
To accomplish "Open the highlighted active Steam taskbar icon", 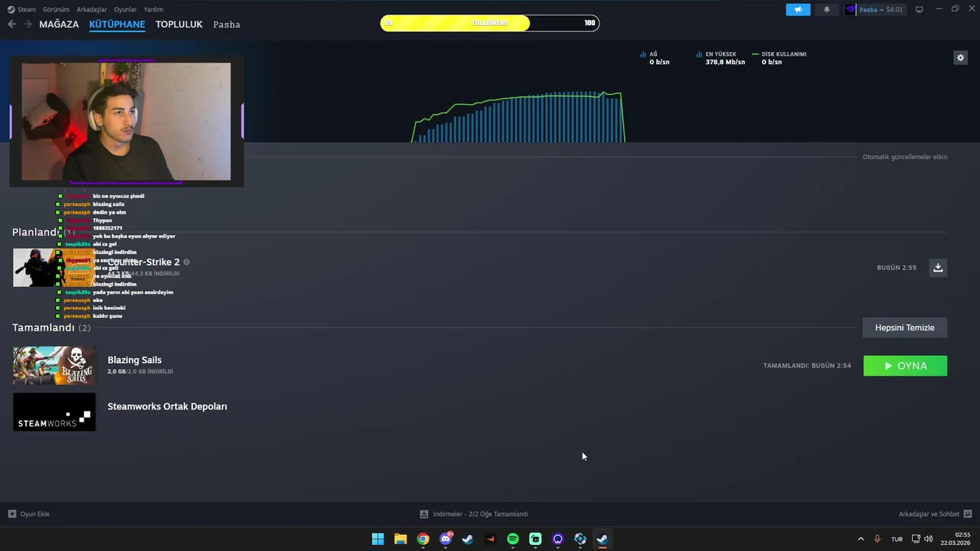I will [x=603, y=539].
